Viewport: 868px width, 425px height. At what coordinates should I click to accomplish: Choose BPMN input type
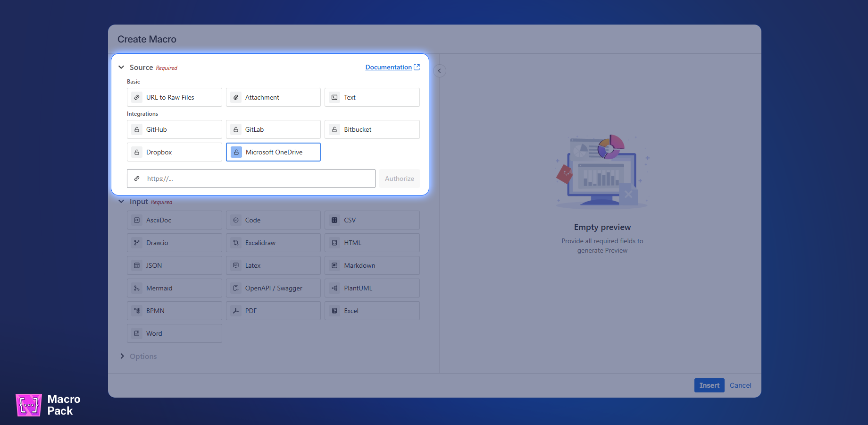(175, 311)
